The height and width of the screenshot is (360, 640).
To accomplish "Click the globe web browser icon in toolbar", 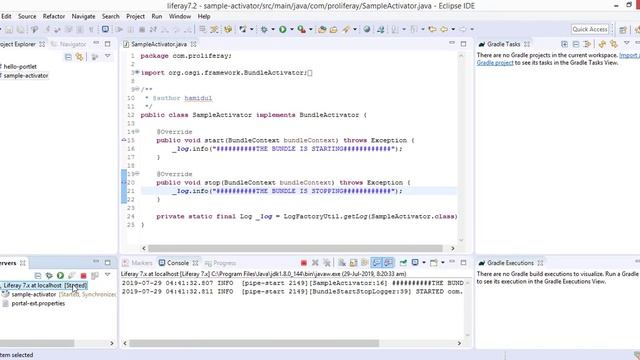I will (x=367, y=29).
